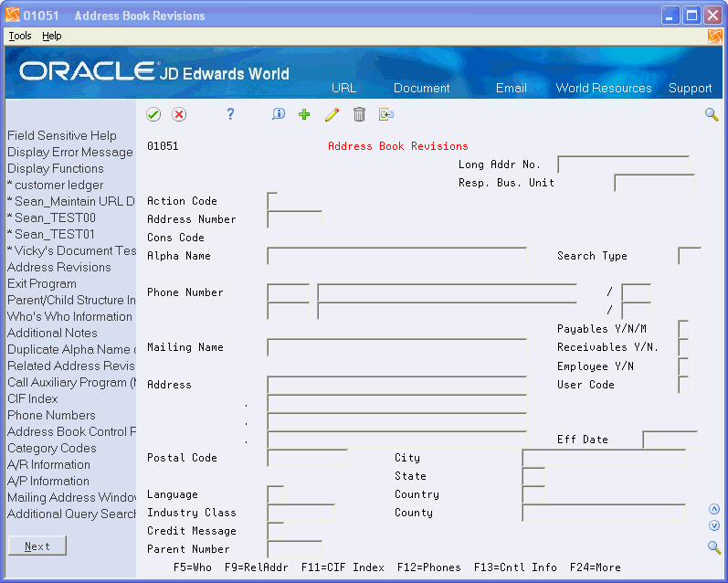Screen dimensions: 728x583
Task: Click the Next button
Action: click(37, 546)
